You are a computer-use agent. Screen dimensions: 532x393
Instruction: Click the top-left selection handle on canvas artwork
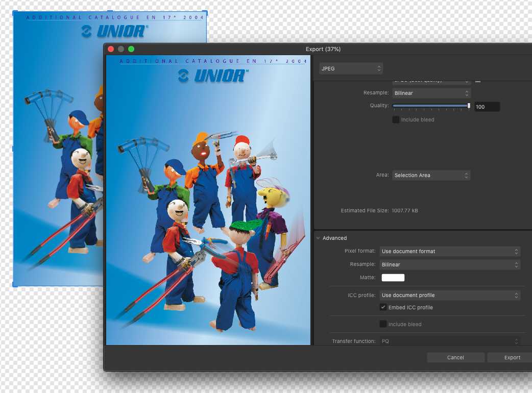pyautogui.click(x=14, y=13)
